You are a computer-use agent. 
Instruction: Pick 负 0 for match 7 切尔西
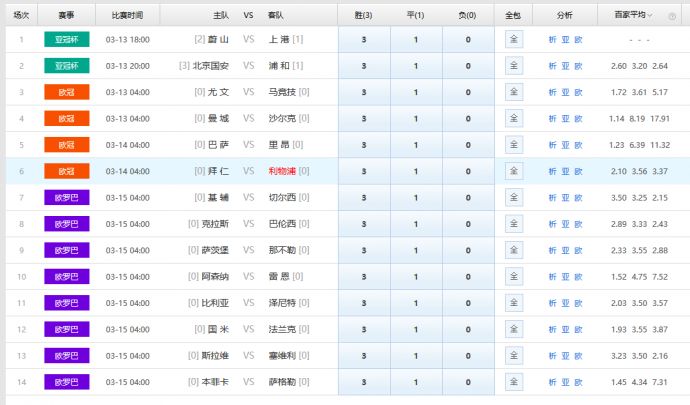[x=468, y=198]
